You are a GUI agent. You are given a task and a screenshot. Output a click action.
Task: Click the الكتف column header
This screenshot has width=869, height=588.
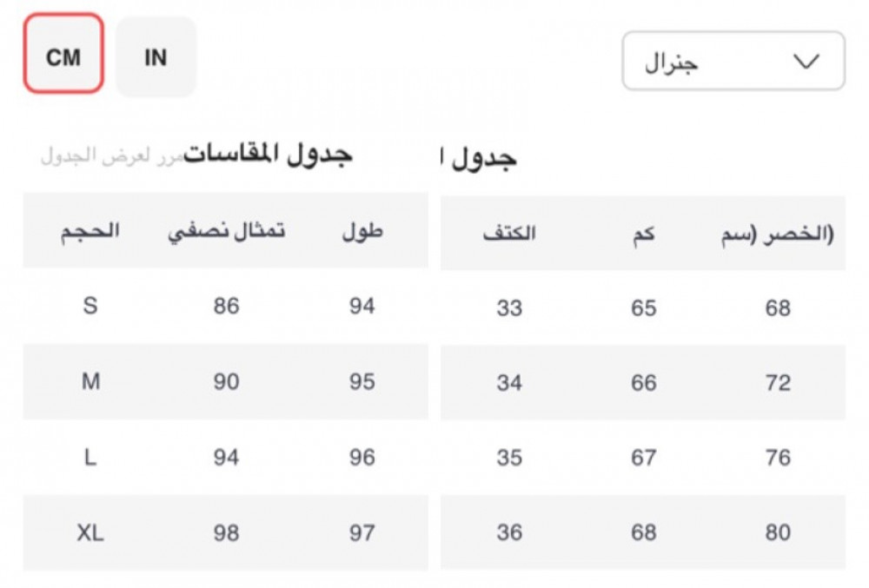click(x=509, y=234)
